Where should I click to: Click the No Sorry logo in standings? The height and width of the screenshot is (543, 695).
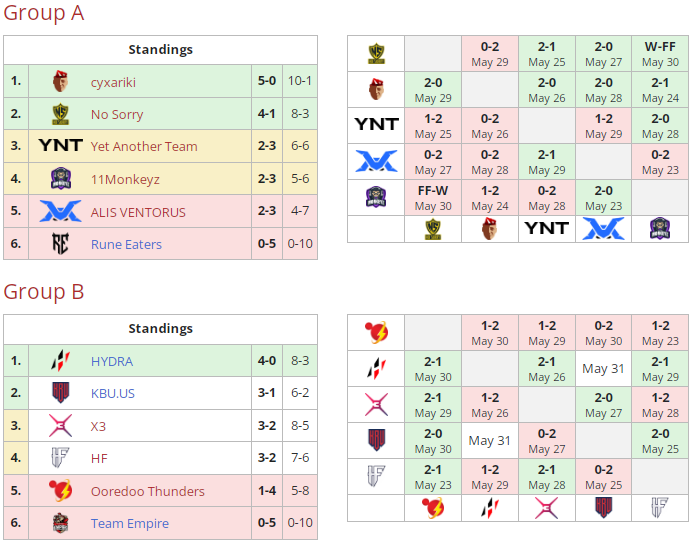point(60,114)
